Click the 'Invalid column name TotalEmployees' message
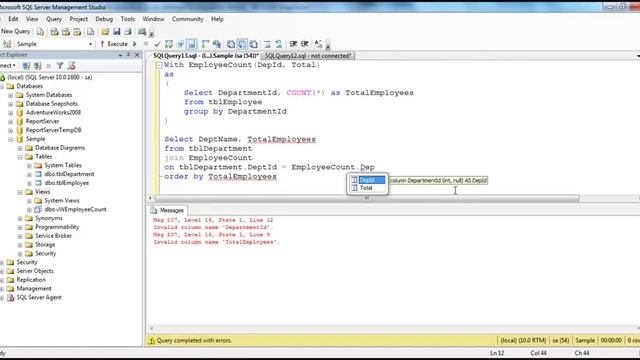Screen dimensions: 640x360 [215, 242]
